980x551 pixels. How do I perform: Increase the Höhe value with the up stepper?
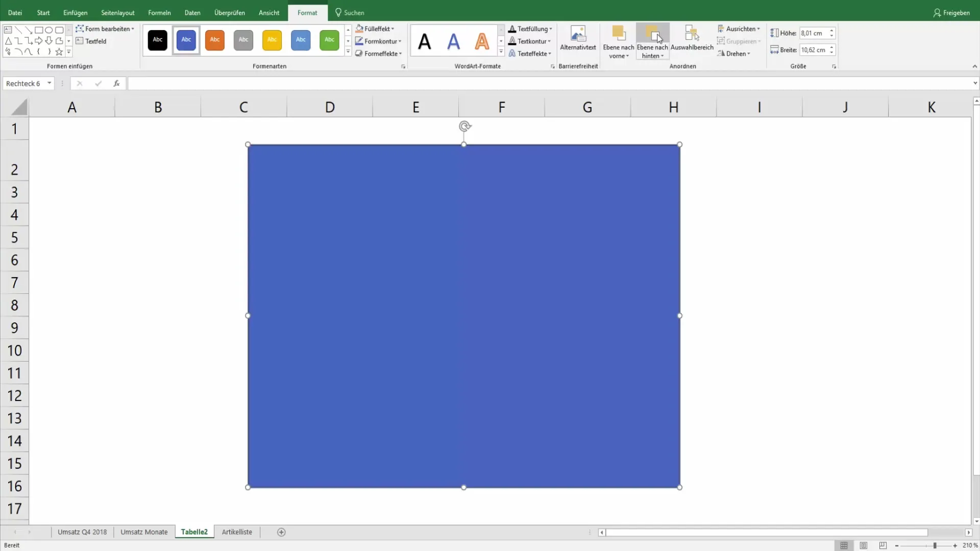[x=832, y=31]
